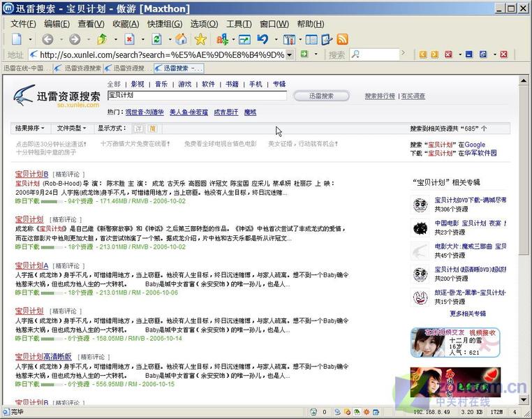The height and width of the screenshot is (419, 532).
Task: Click the orange sun-shaped status bar icon
Action: tap(367, 412)
